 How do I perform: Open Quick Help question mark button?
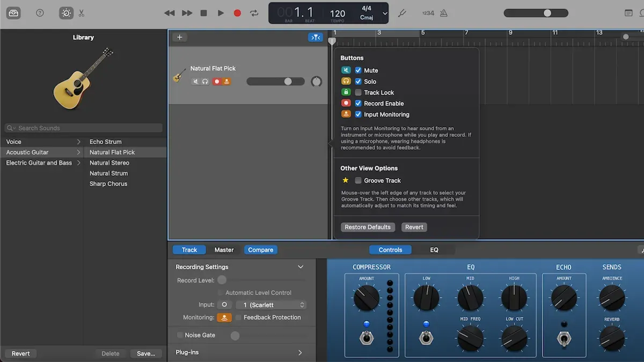point(40,13)
